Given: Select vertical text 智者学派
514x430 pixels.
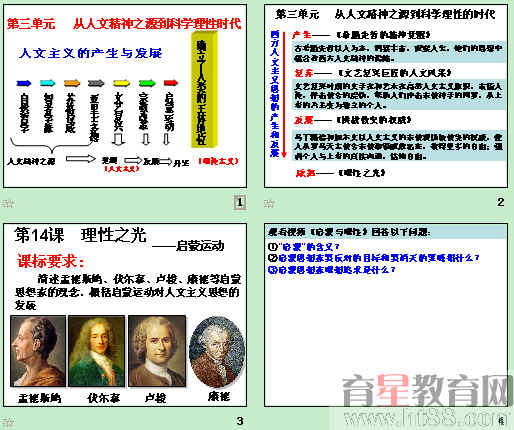Looking at the screenshot, I should tap(48, 113).
